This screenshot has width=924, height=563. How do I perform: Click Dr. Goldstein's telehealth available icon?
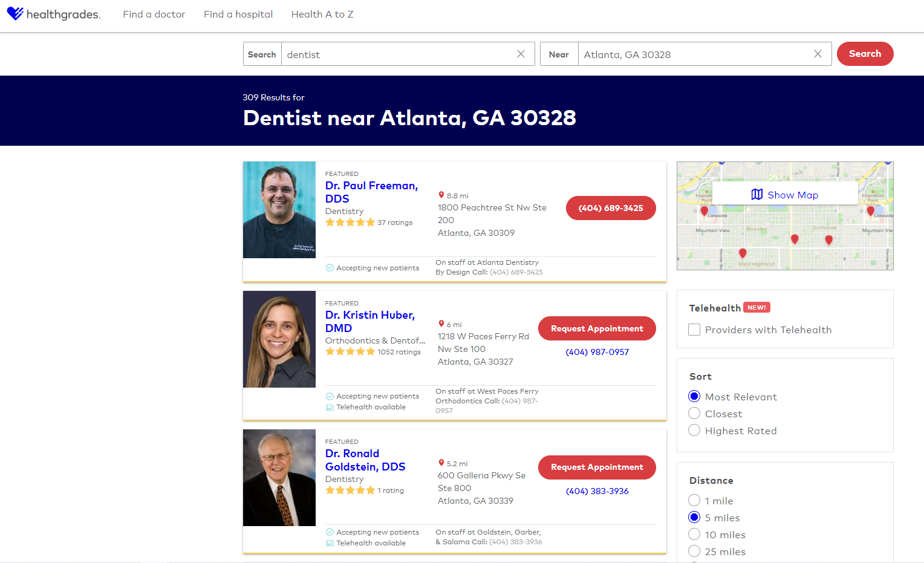(x=330, y=544)
